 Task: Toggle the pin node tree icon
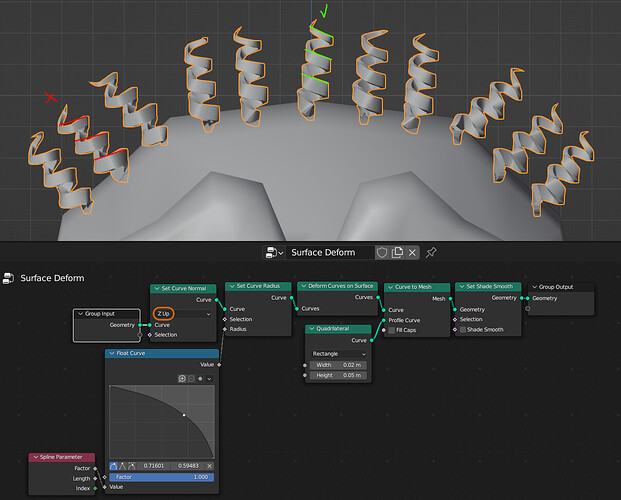coord(431,252)
